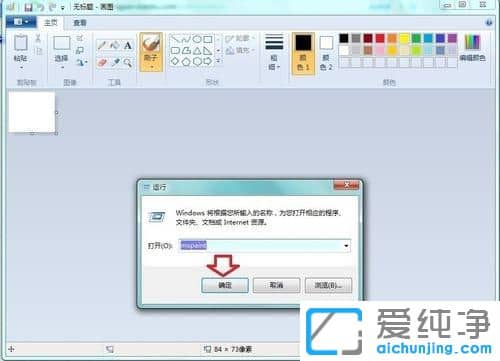Click 确定 in the Run dialog
The width and height of the screenshot is (500, 361).
(225, 285)
